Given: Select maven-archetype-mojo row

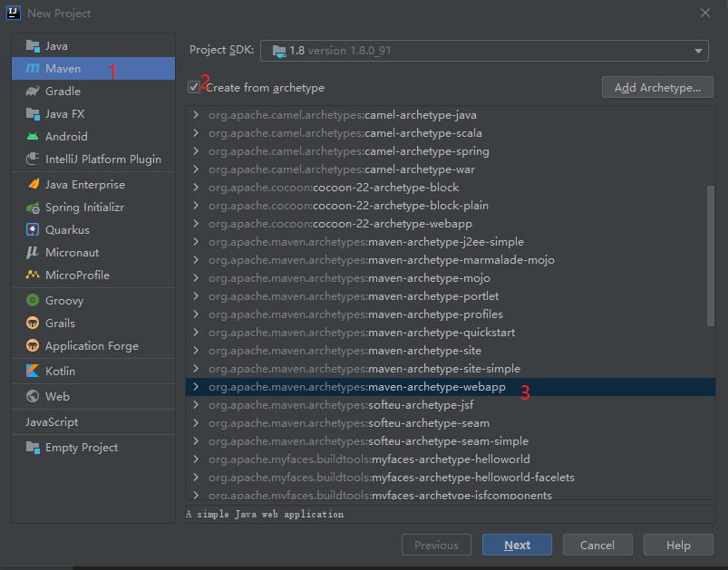Looking at the screenshot, I should pyautogui.click(x=450, y=277).
